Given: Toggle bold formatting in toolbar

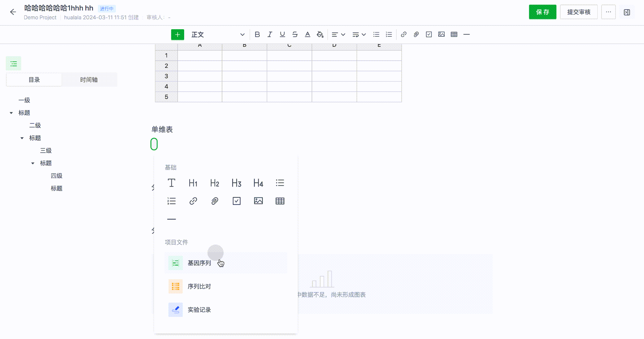Looking at the screenshot, I should [x=257, y=34].
